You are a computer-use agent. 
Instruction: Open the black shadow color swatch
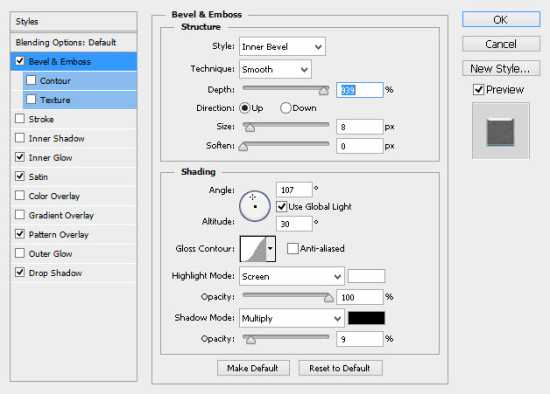click(366, 318)
